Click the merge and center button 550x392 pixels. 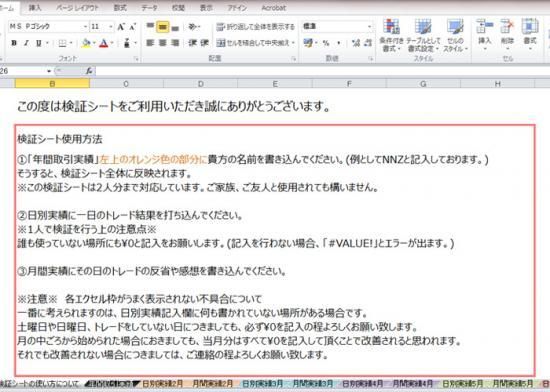pos(256,43)
